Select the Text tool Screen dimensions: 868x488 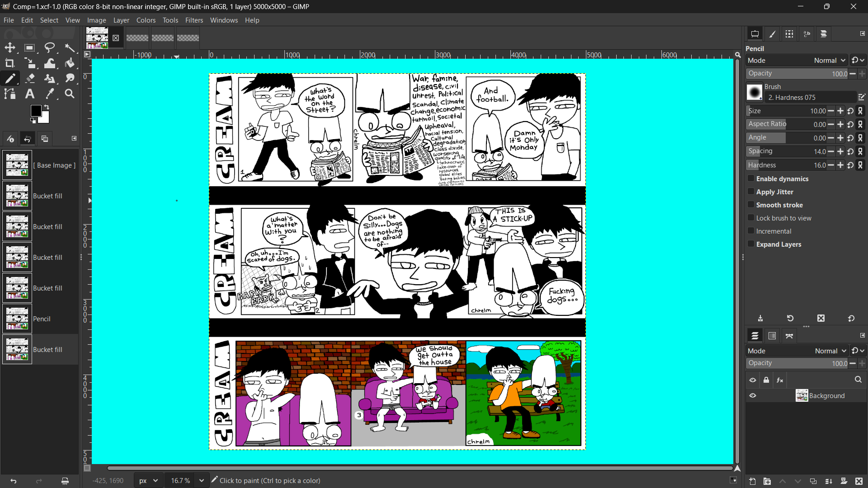click(30, 94)
